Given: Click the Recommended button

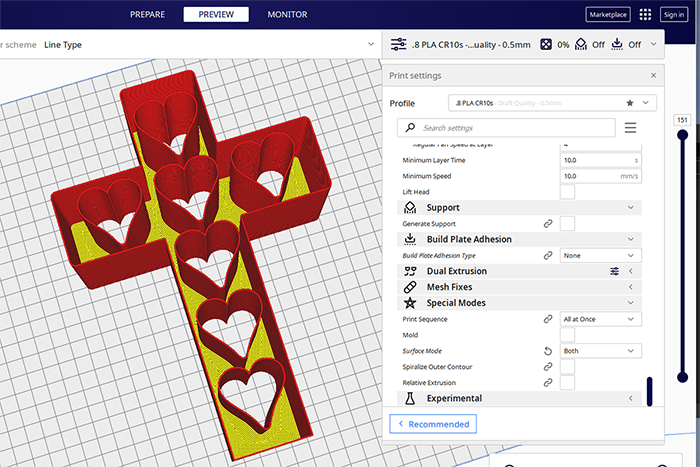Looking at the screenshot, I should tap(433, 424).
